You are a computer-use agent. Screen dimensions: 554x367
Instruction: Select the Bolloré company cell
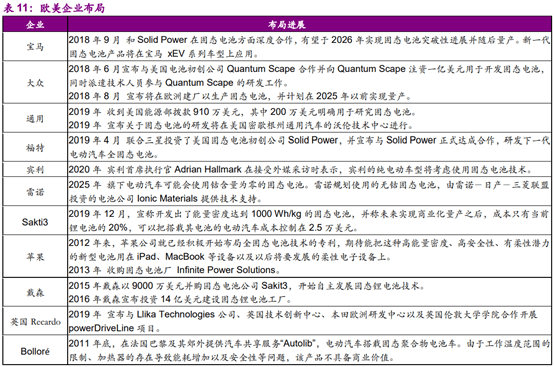[x=35, y=351]
